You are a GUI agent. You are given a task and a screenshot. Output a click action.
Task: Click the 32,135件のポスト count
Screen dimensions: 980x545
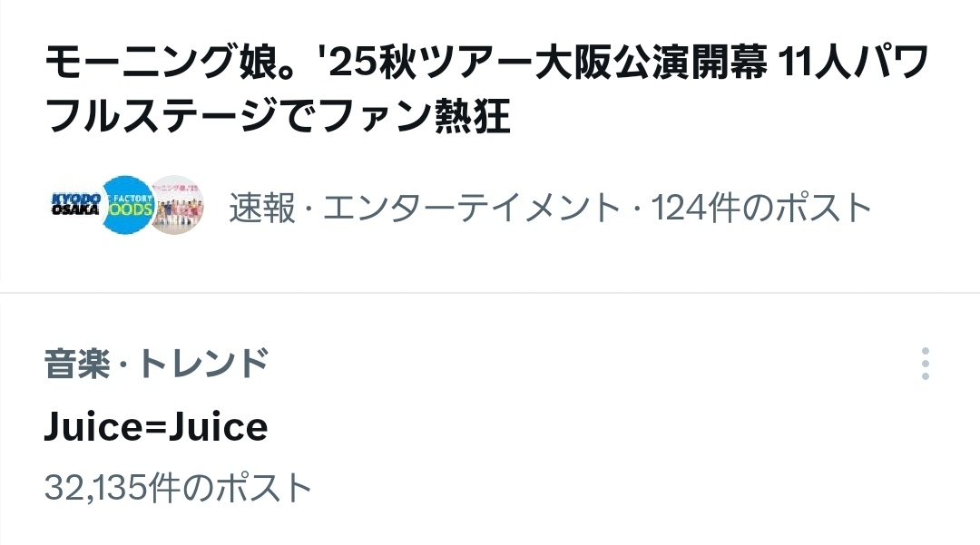point(178,488)
